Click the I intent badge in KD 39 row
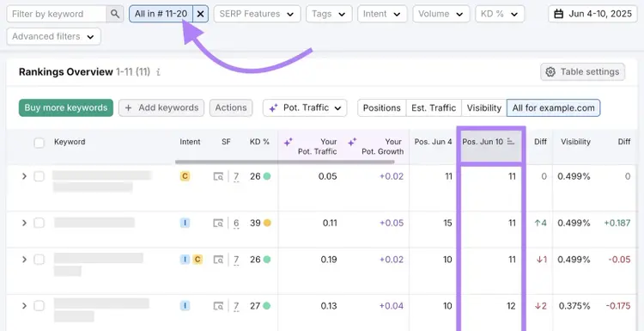The width and height of the screenshot is (644, 331). [x=185, y=223]
